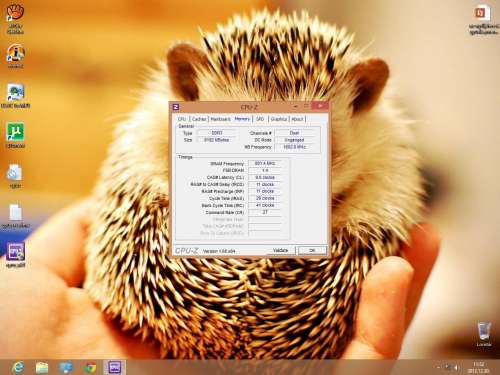Open the Recycle Bin
This screenshot has width=500, height=375.
(484, 334)
